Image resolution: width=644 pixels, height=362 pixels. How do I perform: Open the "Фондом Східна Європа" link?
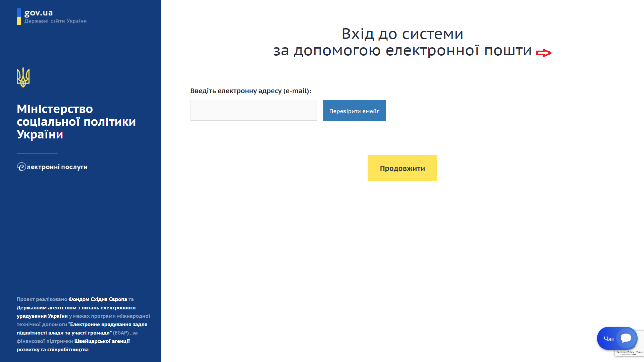pos(98,299)
